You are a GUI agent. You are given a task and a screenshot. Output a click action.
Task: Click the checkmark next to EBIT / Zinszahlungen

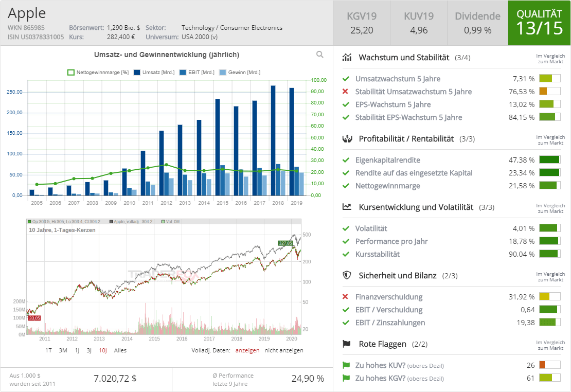coord(346,323)
